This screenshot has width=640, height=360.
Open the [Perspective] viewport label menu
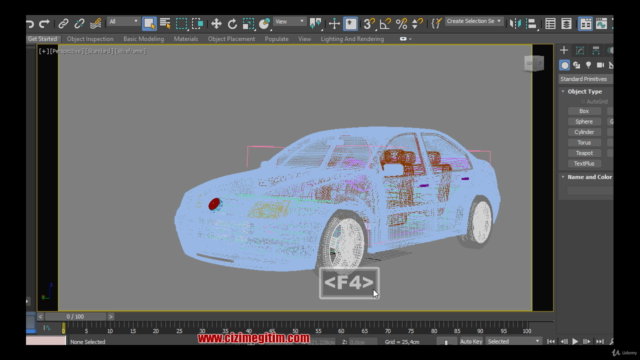(x=67, y=51)
